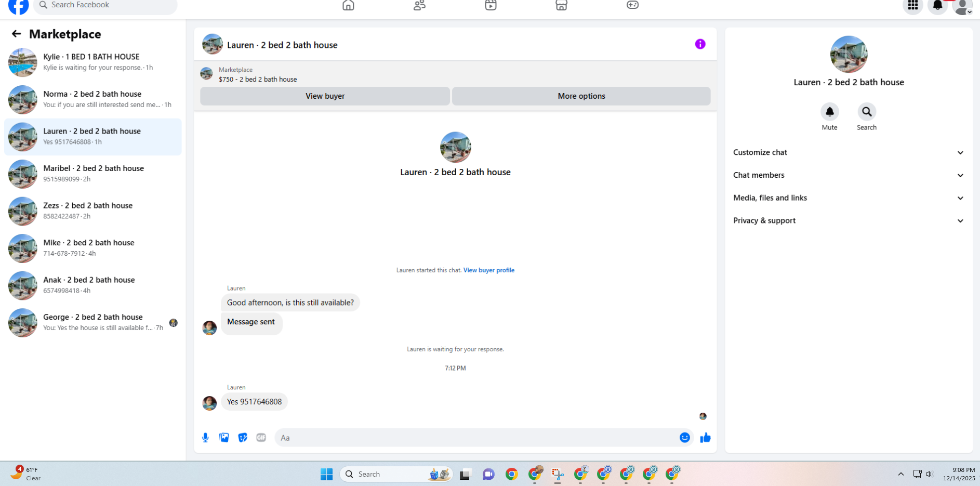Go back using Marketplace back arrow
This screenshot has width=980, height=486.
(x=17, y=34)
